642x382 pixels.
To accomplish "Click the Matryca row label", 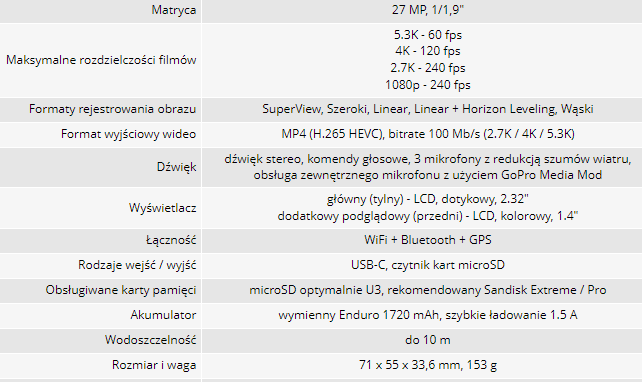I will (174, 10).
